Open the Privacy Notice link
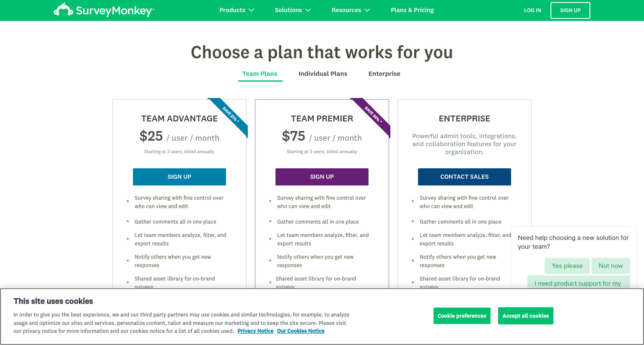 pos(255,331)
